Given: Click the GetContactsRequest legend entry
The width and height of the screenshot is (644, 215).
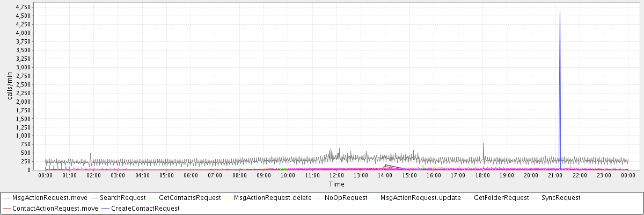Looking at the screenshot, I should (x=189, y=198).
